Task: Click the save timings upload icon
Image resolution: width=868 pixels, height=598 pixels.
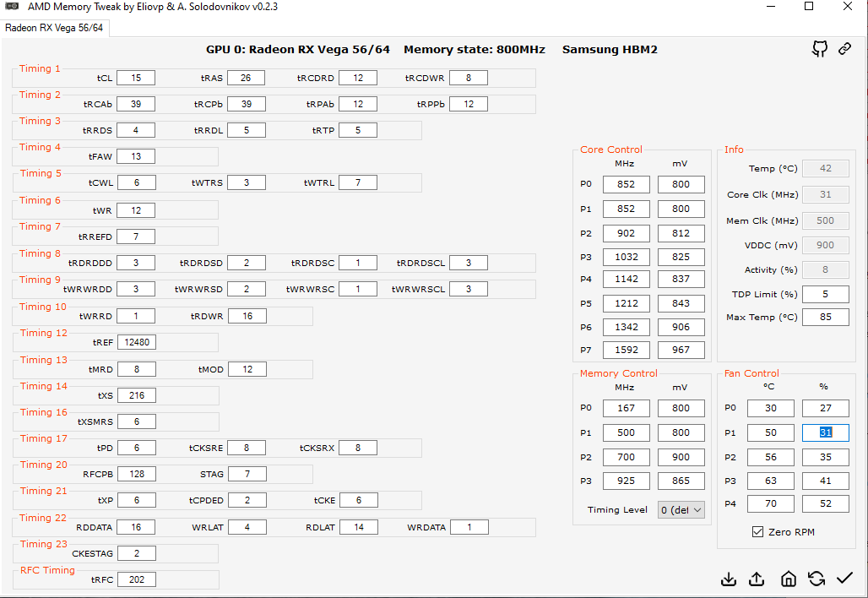Action: pos(757,579)
